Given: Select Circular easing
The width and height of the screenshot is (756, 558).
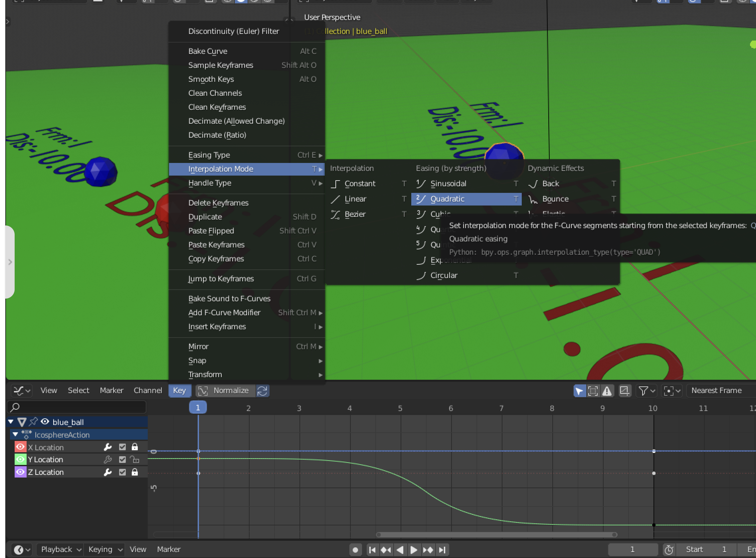Looking at the screenshot, I should click(467, 276).
